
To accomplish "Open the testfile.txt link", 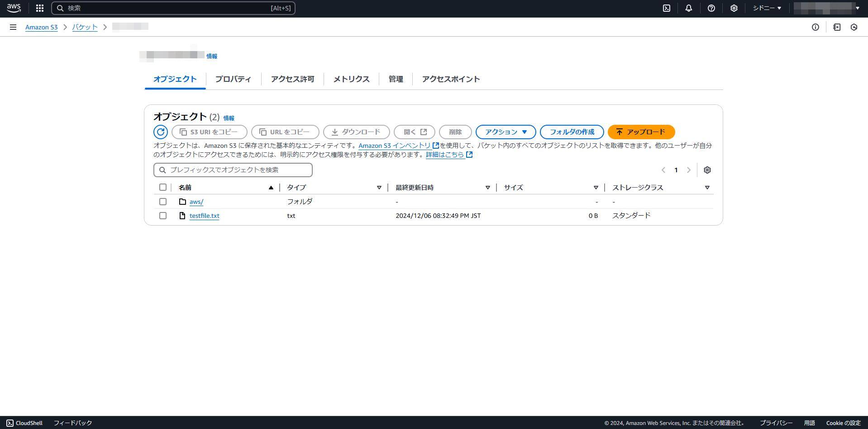I will tap(205, 216).
